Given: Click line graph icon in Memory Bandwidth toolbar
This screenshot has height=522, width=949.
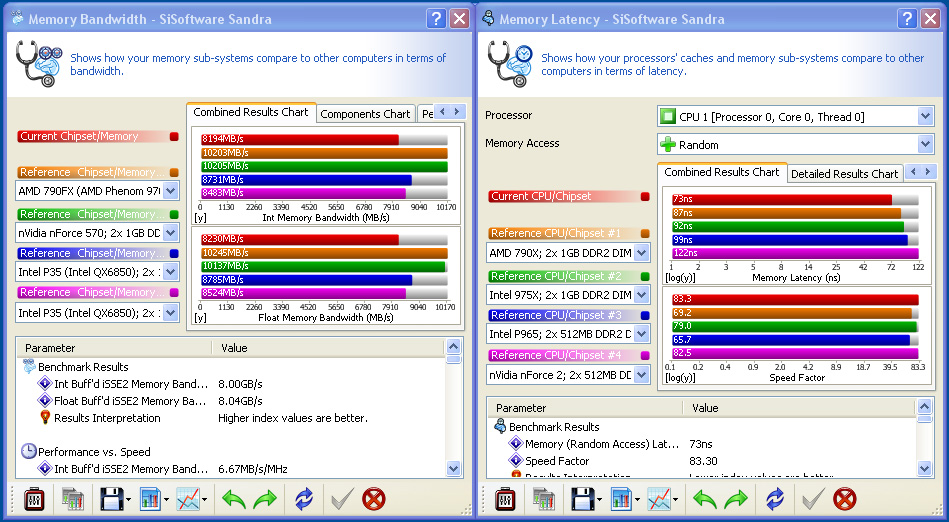Looking at the screenshot, I should 188,499.
